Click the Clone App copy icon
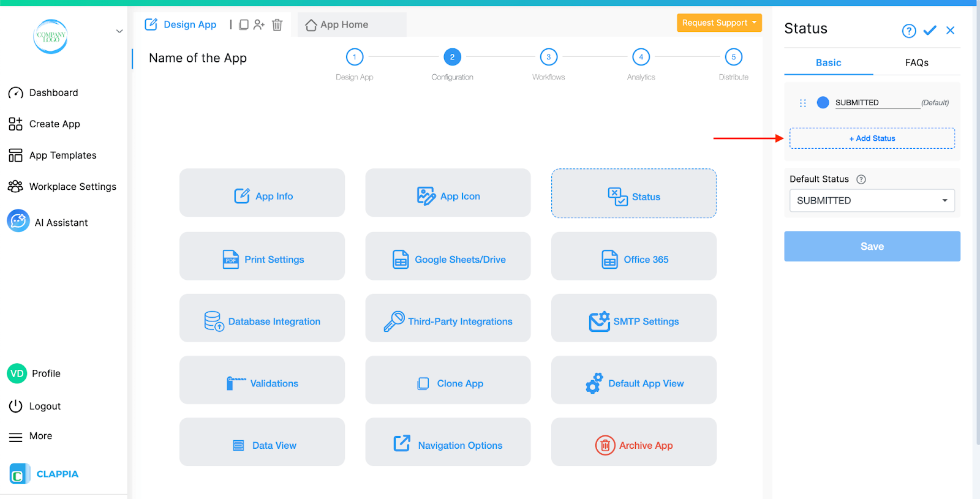The image size is (980, 499). pos(423,384)
